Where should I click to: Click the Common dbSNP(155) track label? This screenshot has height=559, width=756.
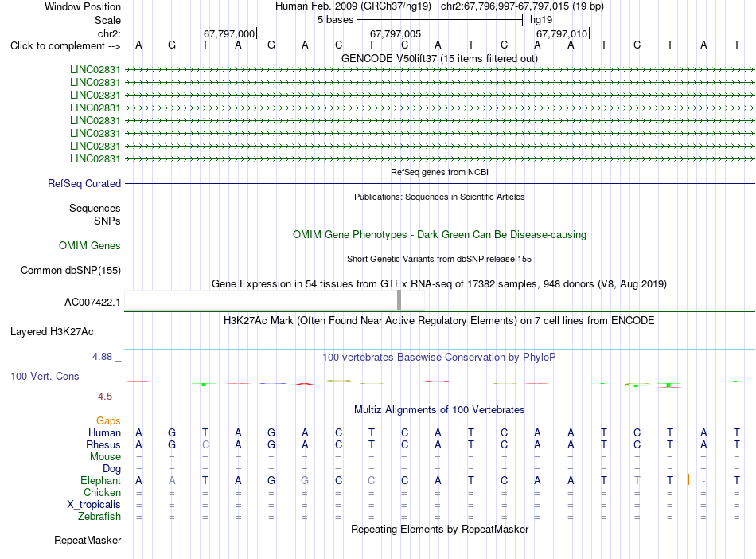pos(71,270)
